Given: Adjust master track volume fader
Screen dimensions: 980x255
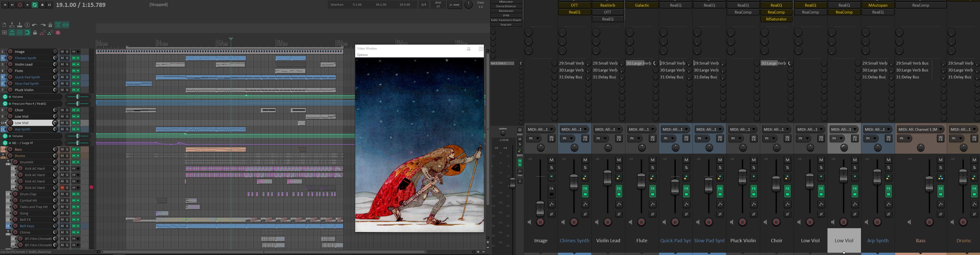Looking at the screenshot, I should 512,183.
